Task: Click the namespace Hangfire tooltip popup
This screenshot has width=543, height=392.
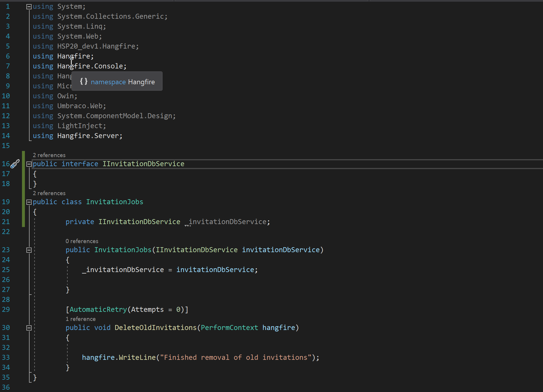Action: pyautogui.click(x=117, y=81)
